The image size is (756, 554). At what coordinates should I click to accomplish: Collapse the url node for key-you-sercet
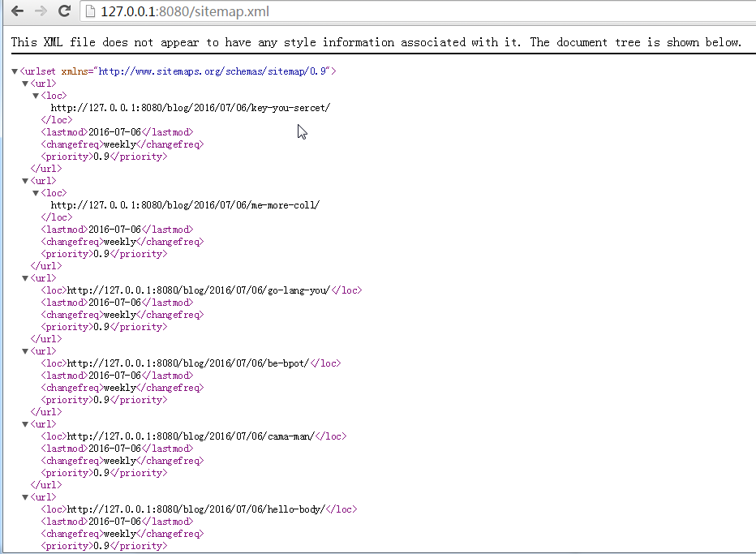pos(25,84)
